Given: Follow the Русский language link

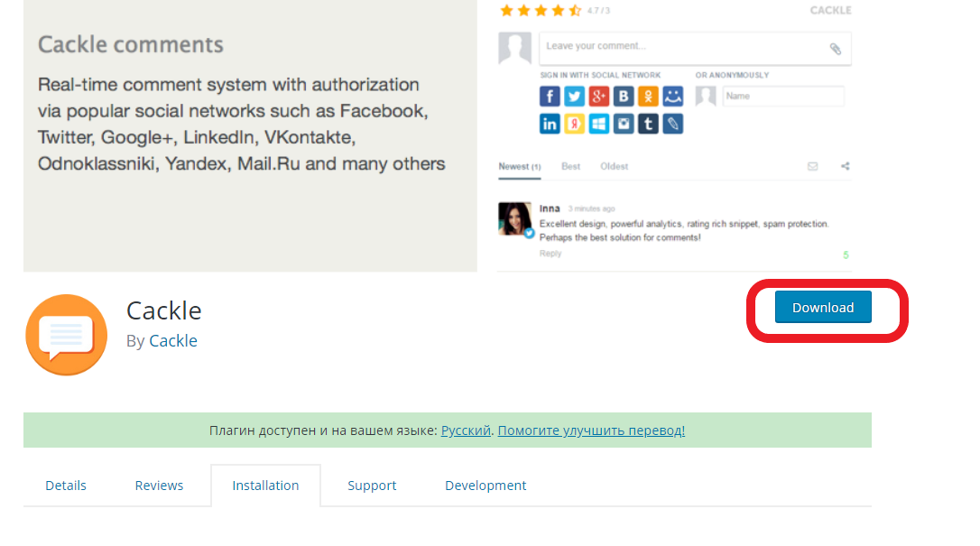Looking at the screenshot, I should (466, 430).
